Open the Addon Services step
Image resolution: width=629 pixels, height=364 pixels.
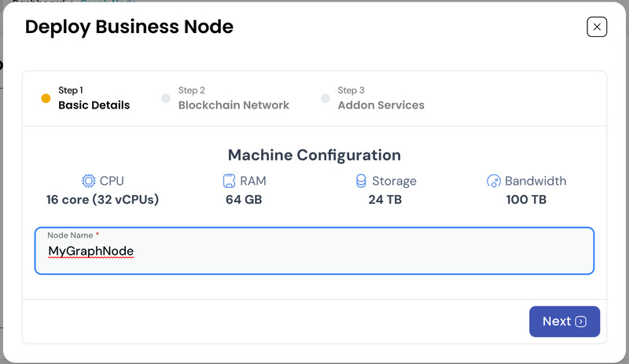pyautogui.click(x=381, y=105)
